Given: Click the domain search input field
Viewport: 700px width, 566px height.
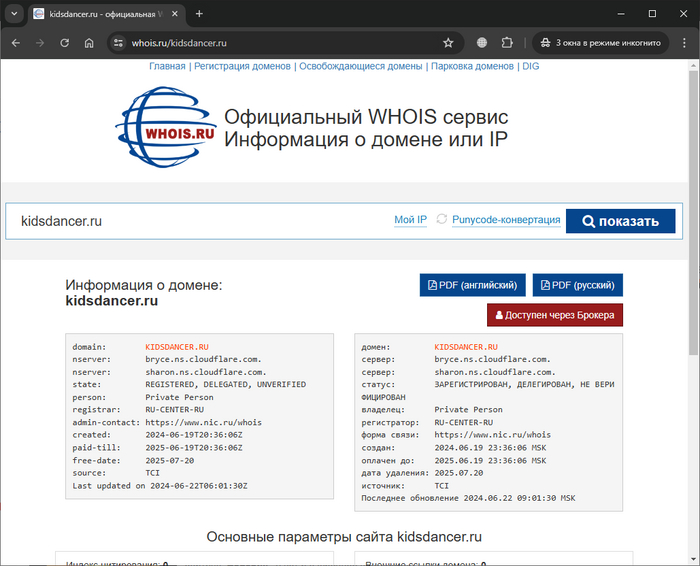Looking at the screenshot, I should 200,221.
